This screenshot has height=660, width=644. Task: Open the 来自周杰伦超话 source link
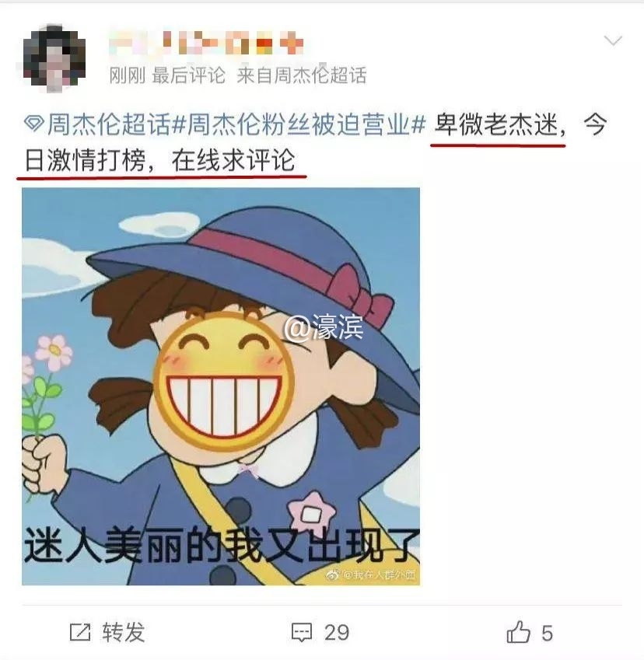point(301,75)
